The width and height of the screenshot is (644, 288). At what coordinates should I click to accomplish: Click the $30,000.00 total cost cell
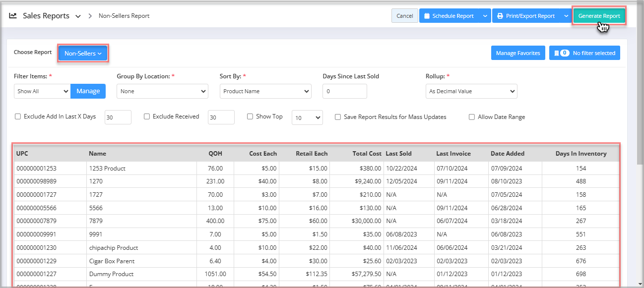357,221
